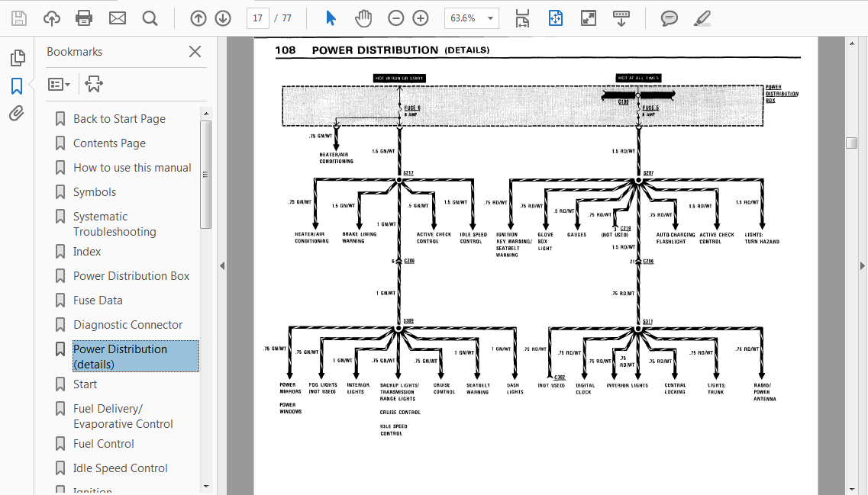868x495 pixels.
Task: Activate the Hand pan tool
Action: [363, 18]
